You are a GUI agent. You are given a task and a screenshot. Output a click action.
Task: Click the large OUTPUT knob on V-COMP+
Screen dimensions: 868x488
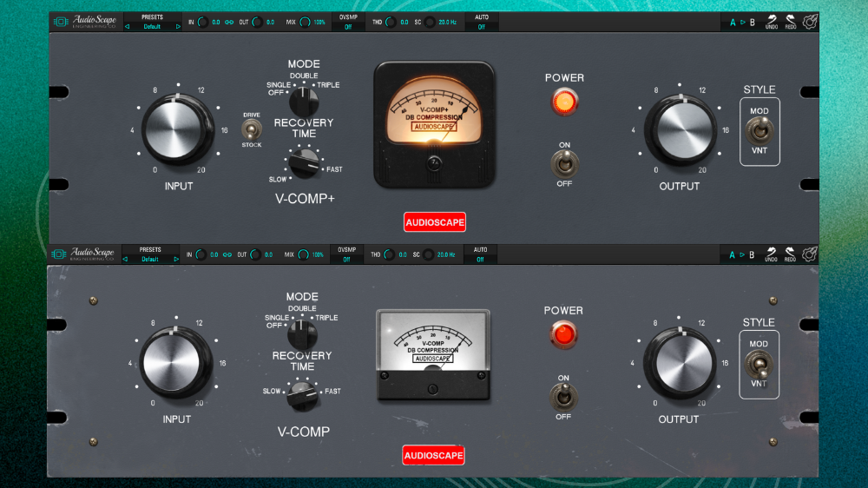pos(680,131)
